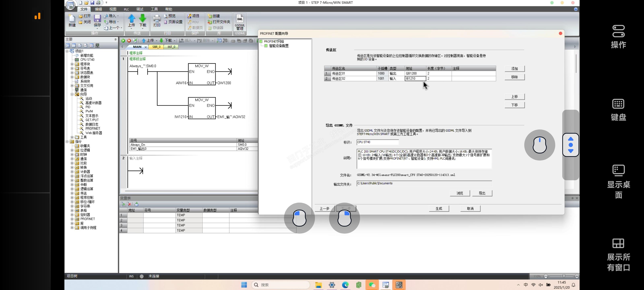Open the PLC ribbon tab
This screenshot has width=644, height=290.
pyautogui.click(x=126, y=9)
